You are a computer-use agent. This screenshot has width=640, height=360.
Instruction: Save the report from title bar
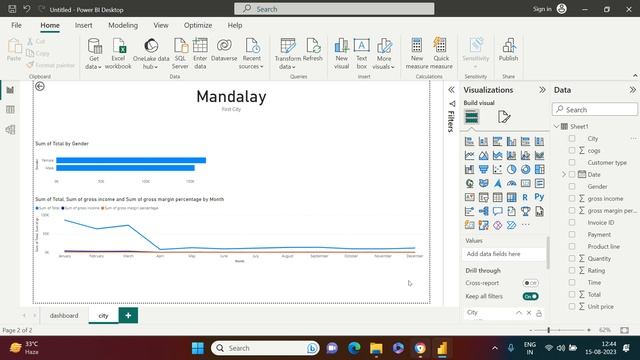point(12,9)
